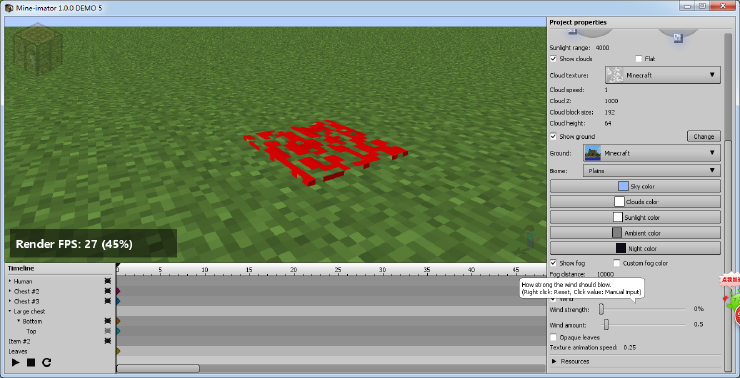Click the visibility icon next to Chest #2
This screenshot has width=740, height=378.
[x=108, y=291]
